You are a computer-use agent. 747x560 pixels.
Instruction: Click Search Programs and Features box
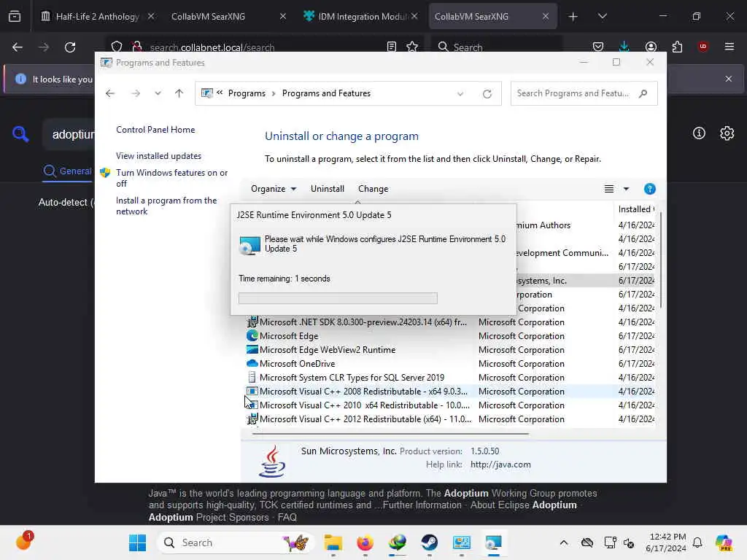pos(584,93)
